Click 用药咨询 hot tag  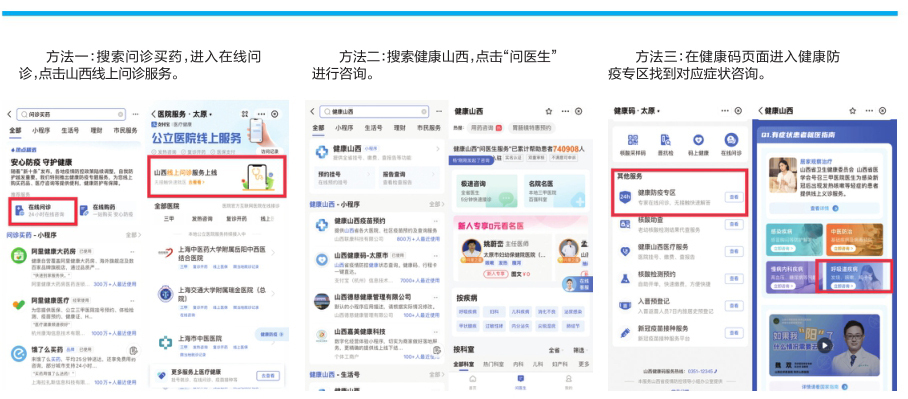(485, 127)
